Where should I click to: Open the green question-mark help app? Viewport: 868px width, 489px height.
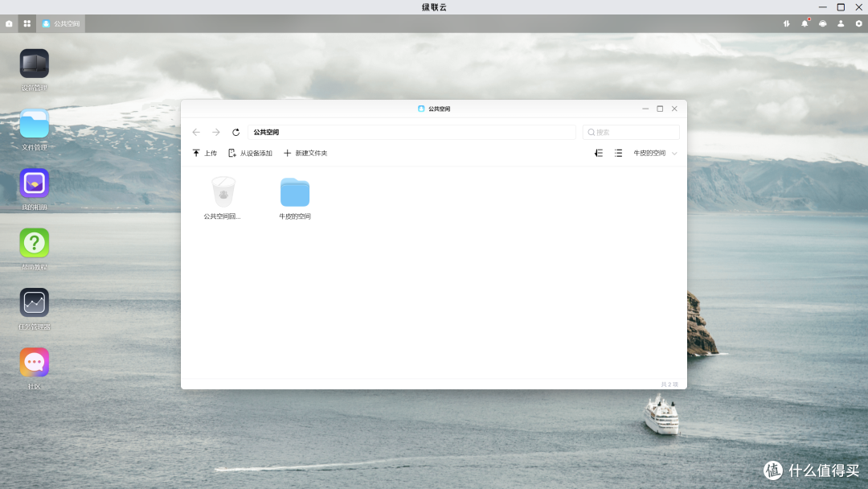click(x=35, y=243)
